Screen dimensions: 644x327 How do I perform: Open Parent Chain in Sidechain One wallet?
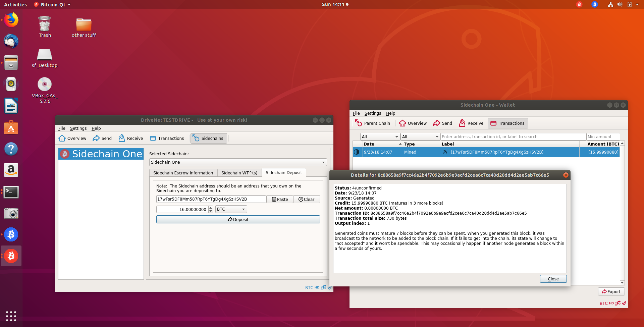(x=372, y=123)
